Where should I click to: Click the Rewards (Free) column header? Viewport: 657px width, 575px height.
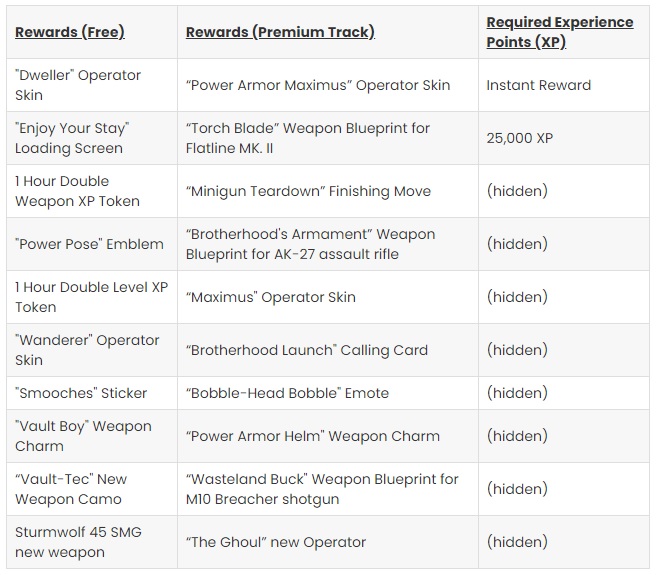[70, 32]
